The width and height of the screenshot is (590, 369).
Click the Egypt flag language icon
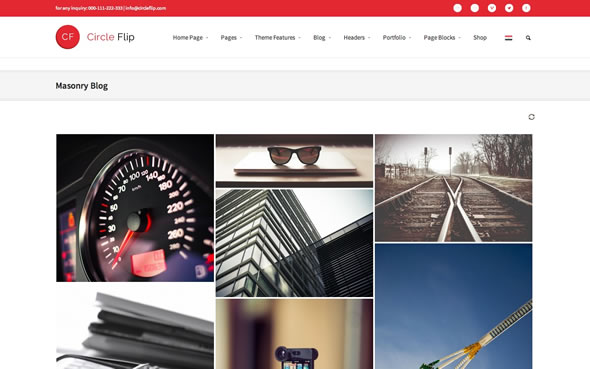pyautogui.click(x=508, y=38)
